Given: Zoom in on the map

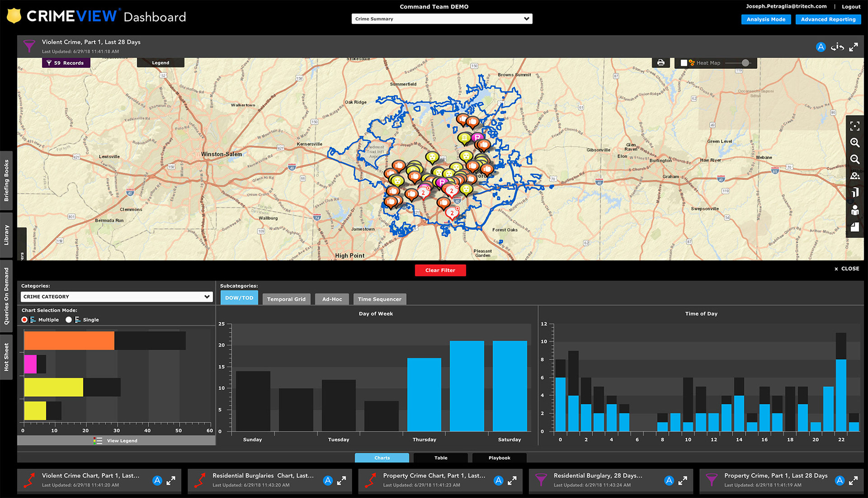Looking at the screenshot, I should [854, 143].
